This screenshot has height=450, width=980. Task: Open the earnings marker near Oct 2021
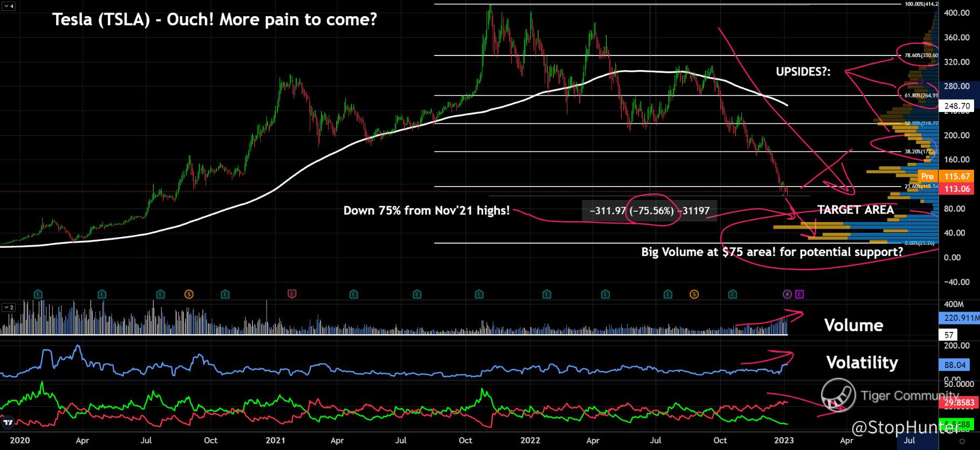point(479,294)
